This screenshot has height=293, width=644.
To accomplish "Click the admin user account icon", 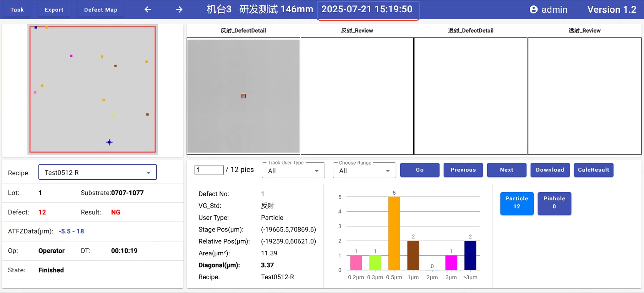I will (534, 10).
